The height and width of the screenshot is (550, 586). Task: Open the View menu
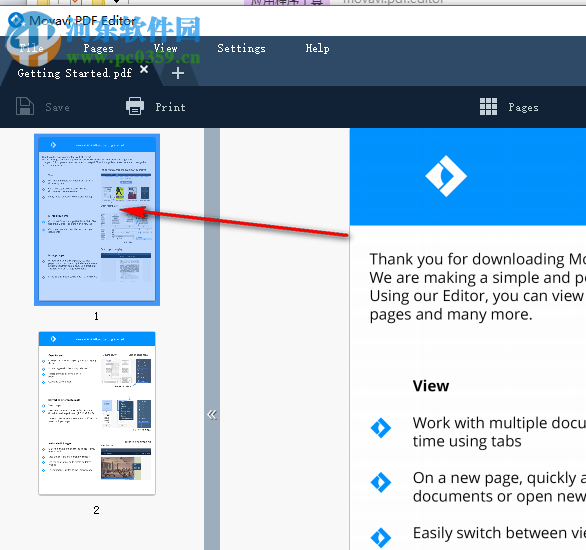pos(166,48)
